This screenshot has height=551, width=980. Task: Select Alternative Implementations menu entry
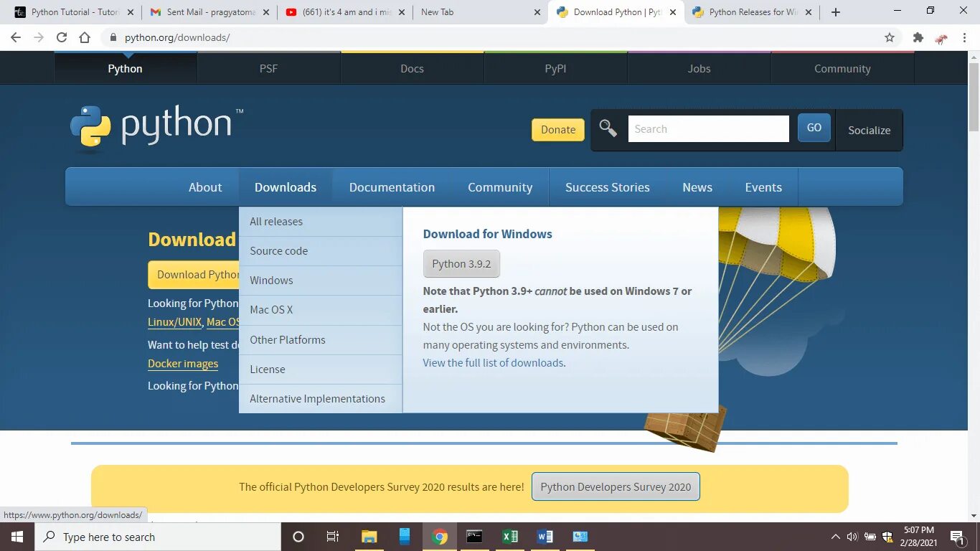pyautogui.click(x=321, y=399)
